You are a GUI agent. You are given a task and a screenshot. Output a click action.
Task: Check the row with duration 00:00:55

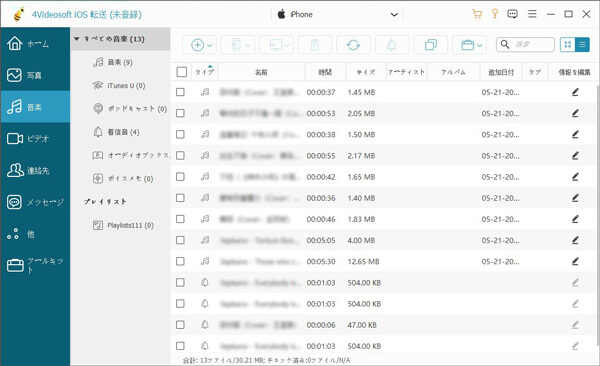click(180, 155)
